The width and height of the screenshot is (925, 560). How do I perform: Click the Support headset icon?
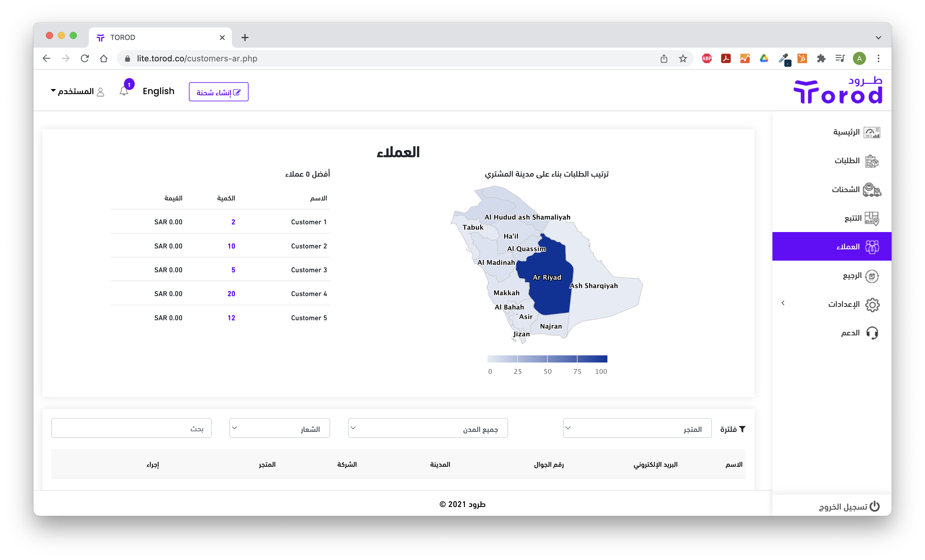tap(872, 333)
